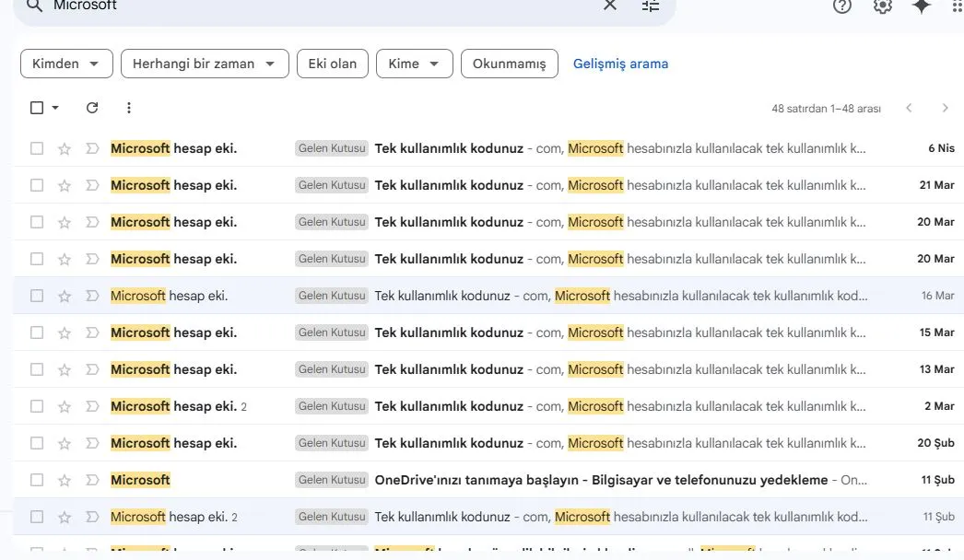Clear the Microsoft search query
This screenshot has height=560, width=964.
(610, 6)
